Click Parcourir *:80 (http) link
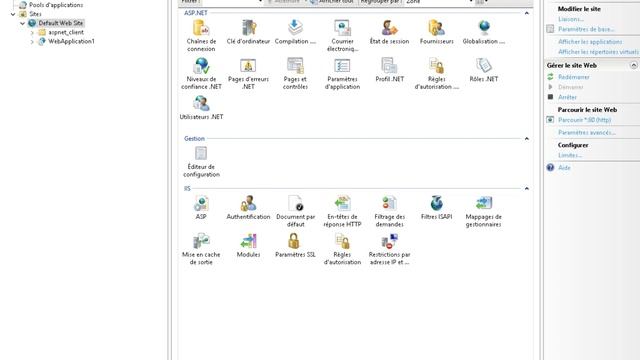Image resolution: width=640 pixels, height=360 pixels. pos(584,120)
